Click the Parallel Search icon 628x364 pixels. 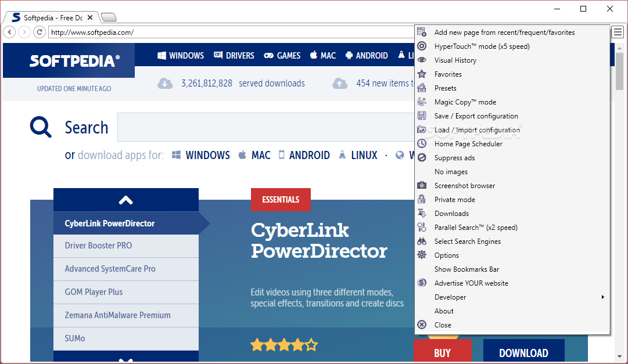point(422,228)
